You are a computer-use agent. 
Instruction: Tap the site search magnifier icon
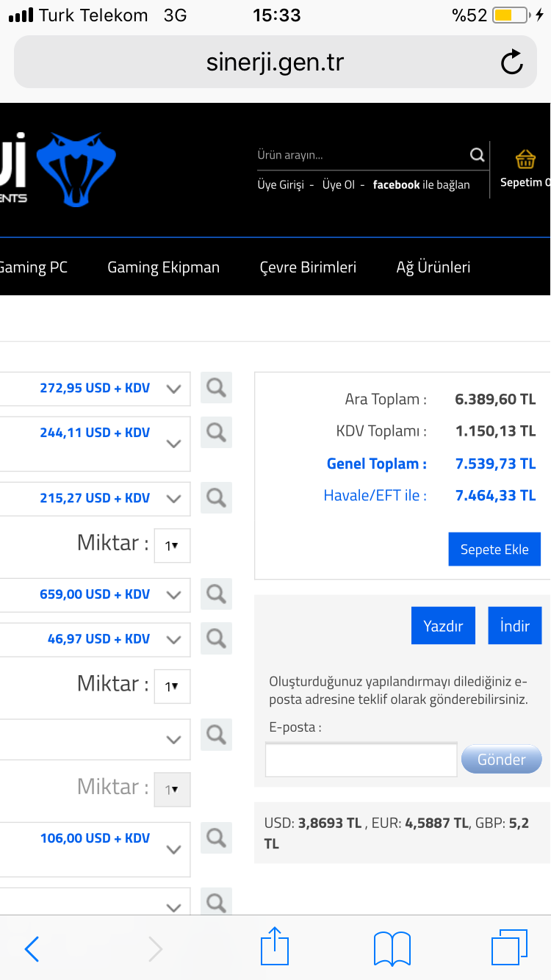(478, 155)
